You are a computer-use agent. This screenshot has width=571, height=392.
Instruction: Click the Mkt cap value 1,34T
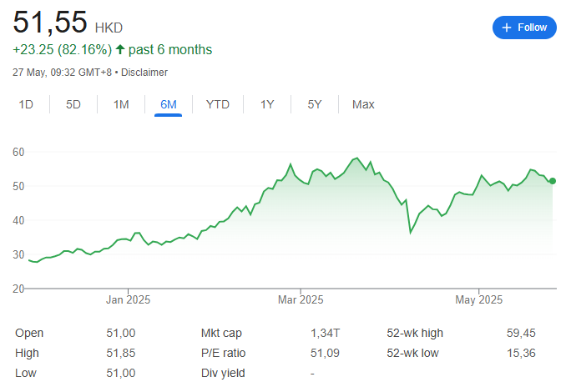(325, 333)
